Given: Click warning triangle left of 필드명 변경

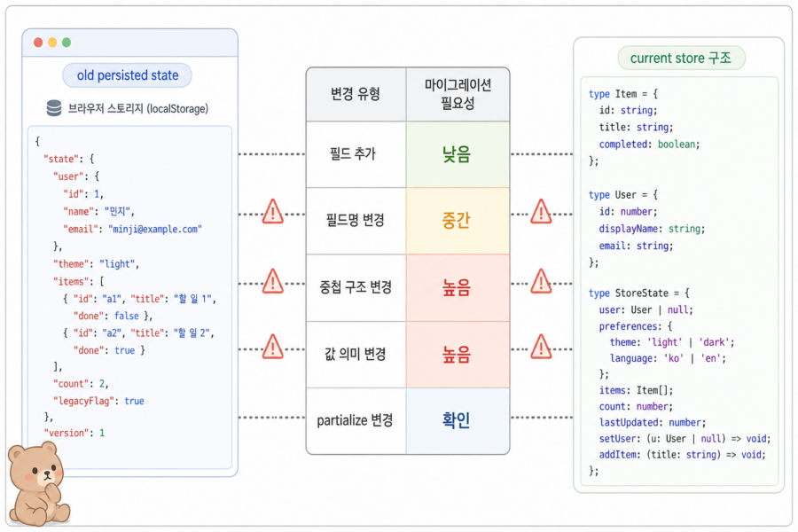Looking at the screenshot, I should pyautogui.click(x=273, y=212).
